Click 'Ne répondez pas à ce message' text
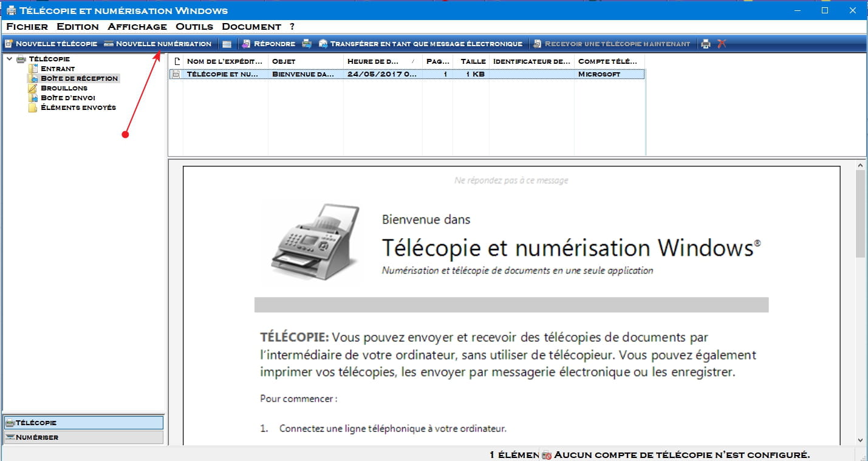The width and height of the screenshot is (868, 461). (x=511, y=180)
